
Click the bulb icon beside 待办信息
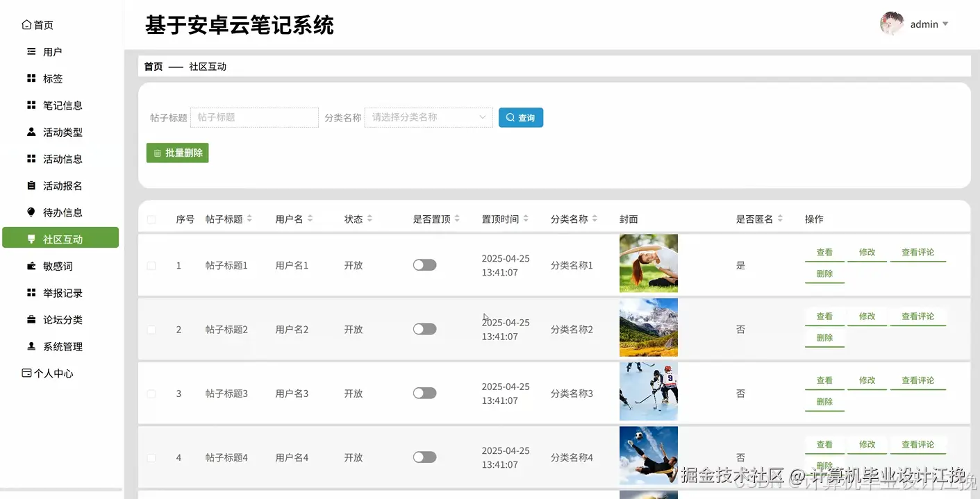[x=31, y=212]
